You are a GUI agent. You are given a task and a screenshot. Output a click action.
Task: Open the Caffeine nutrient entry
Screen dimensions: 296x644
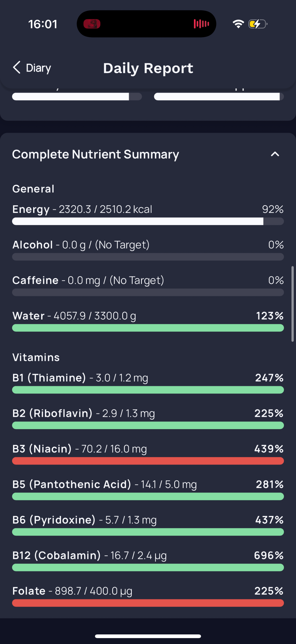tap(36, 280)
